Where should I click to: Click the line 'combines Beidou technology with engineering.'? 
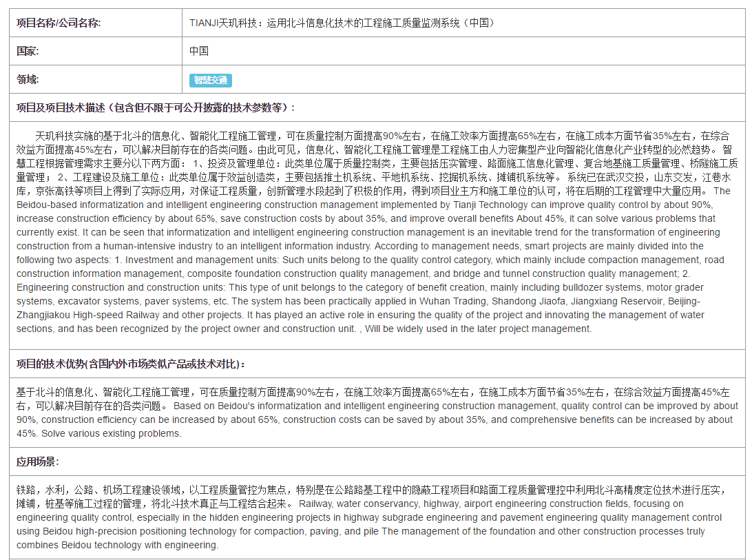click(x=118, y=545)
